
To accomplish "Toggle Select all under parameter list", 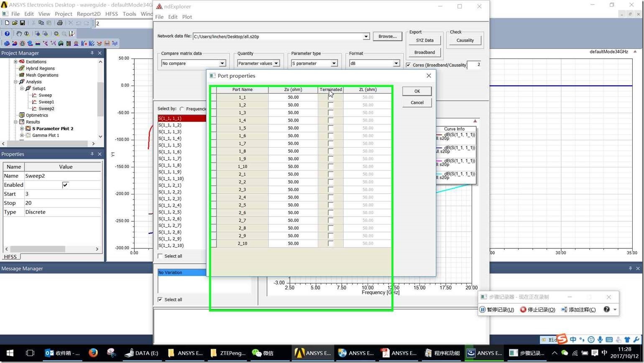I will [x=160, y=256].
